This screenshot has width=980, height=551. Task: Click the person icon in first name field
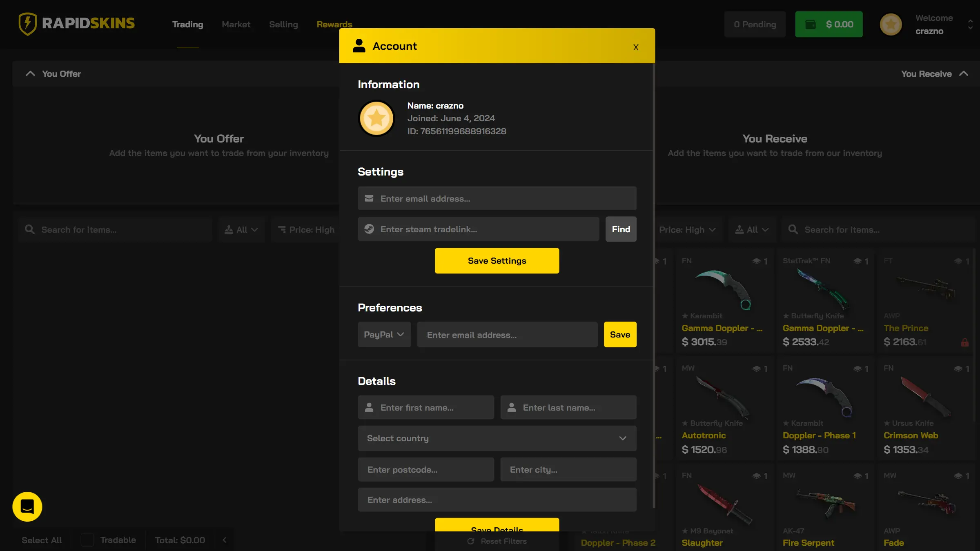[369, 407]
